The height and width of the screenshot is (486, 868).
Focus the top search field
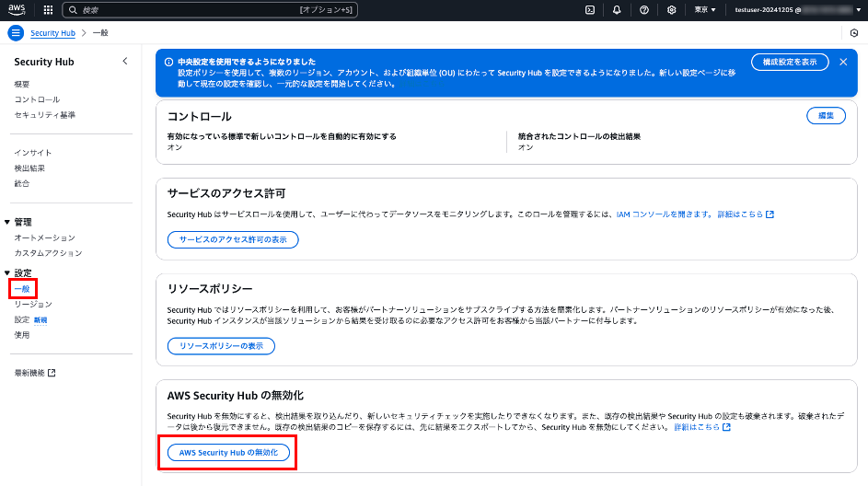pos(210,10)
